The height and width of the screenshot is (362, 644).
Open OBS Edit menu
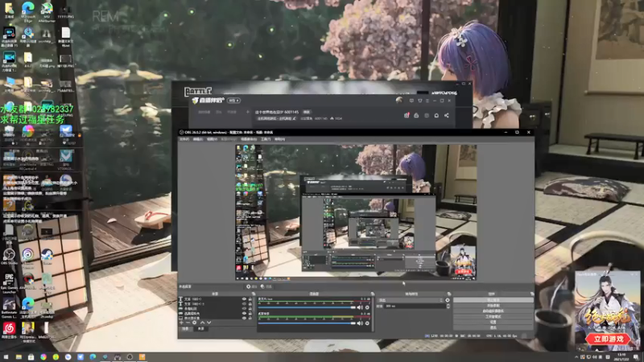198,139
